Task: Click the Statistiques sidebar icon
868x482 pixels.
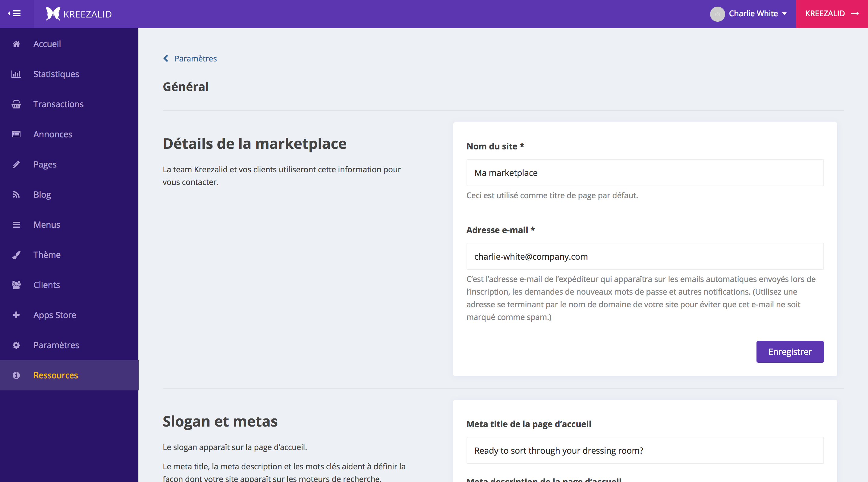Action: 17,74
